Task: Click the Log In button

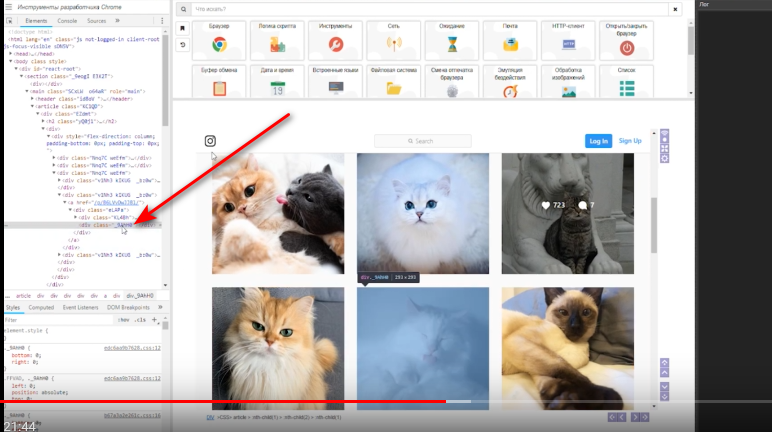Action: pyautogui.click(x=598, y=141)
